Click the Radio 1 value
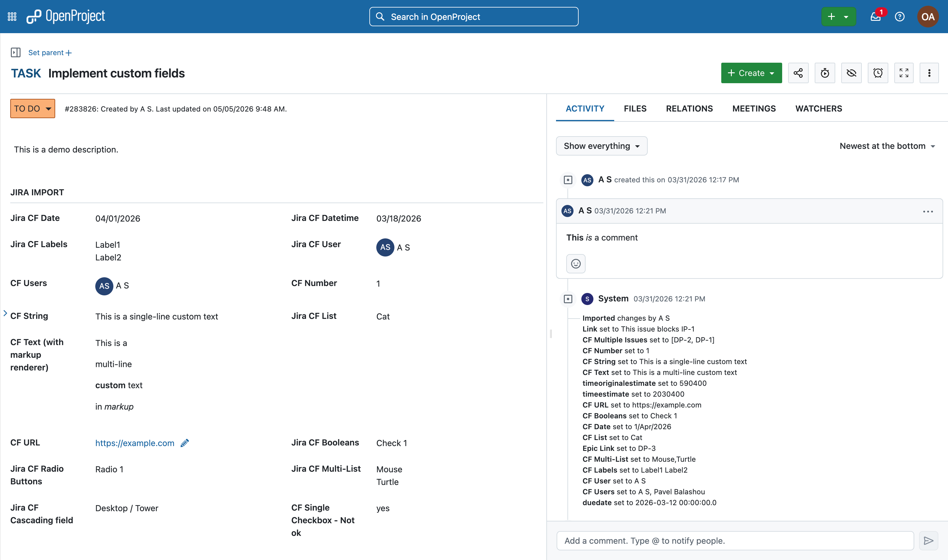The image size is (948, 560). pos(109,470)
